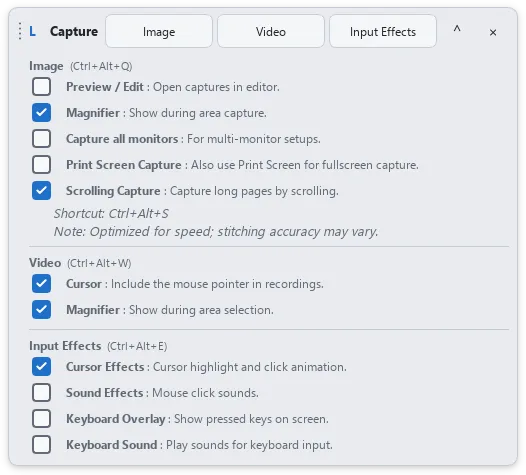Viewport: 526px width, 475px height.
Task: Click 'Cursor highlight and click animation.' text
Action: click(250, 367)
